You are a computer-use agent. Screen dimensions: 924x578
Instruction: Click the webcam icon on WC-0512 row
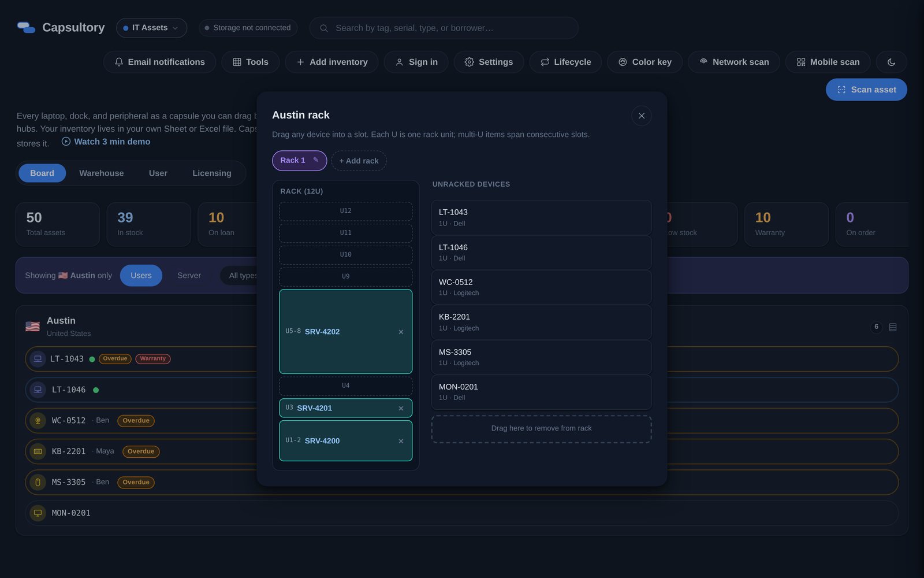coord(38,421)
